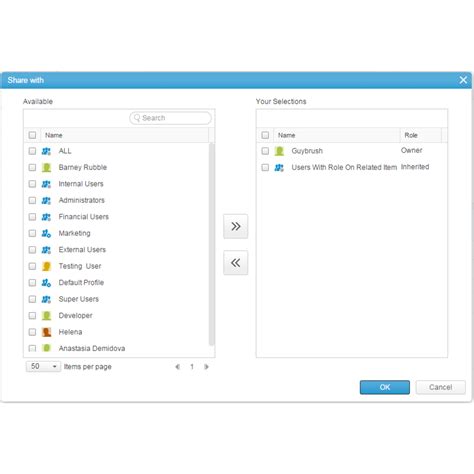Confirm sharing with the OK button

click(385, 387)
